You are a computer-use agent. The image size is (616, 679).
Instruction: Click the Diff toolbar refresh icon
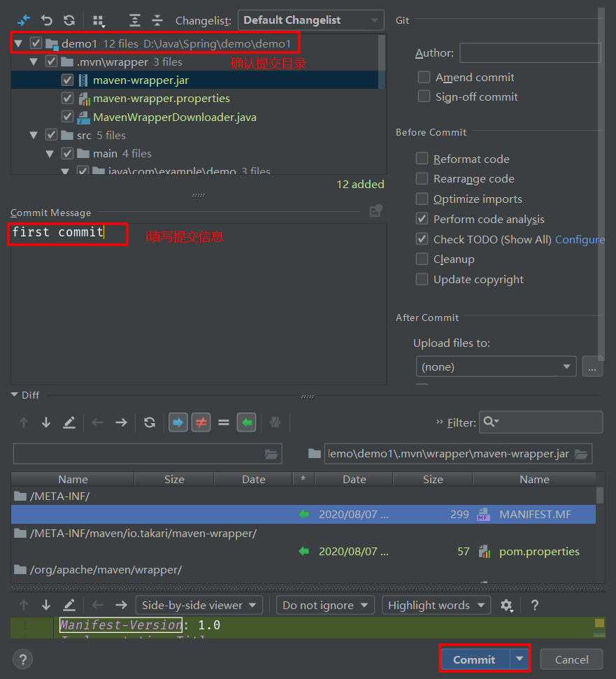click(x=150, y=422)
